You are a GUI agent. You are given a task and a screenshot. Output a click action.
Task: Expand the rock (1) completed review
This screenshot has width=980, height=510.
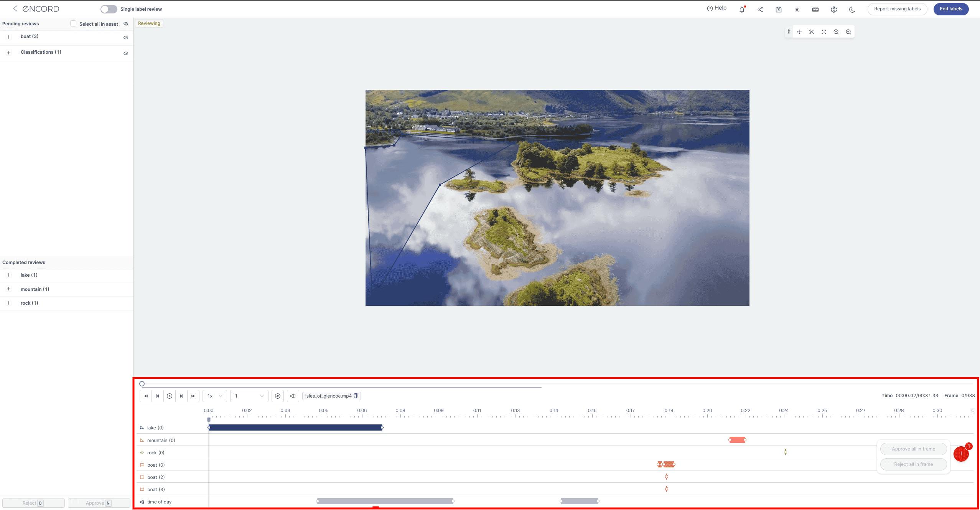8,303
